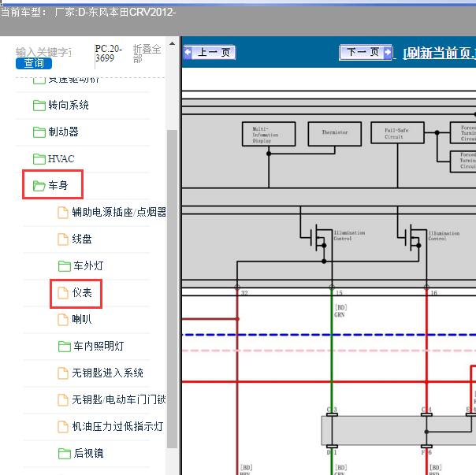
Task: Click the 车外灯 folder icon
Action: pyautogui.click(x=65, y=266)
